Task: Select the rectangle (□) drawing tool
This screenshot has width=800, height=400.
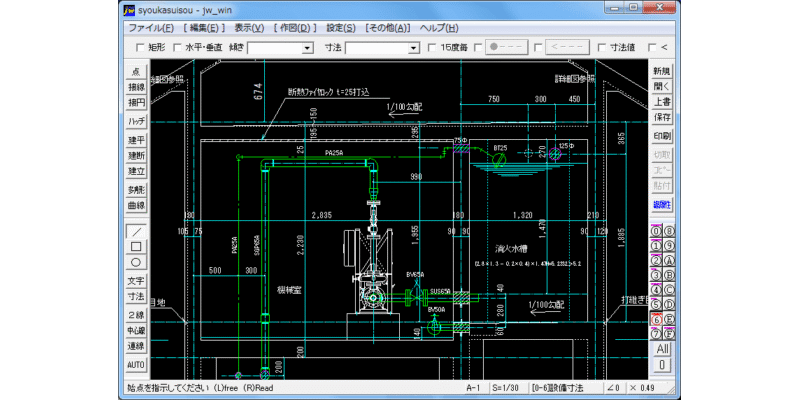Action: coord(136,247)
